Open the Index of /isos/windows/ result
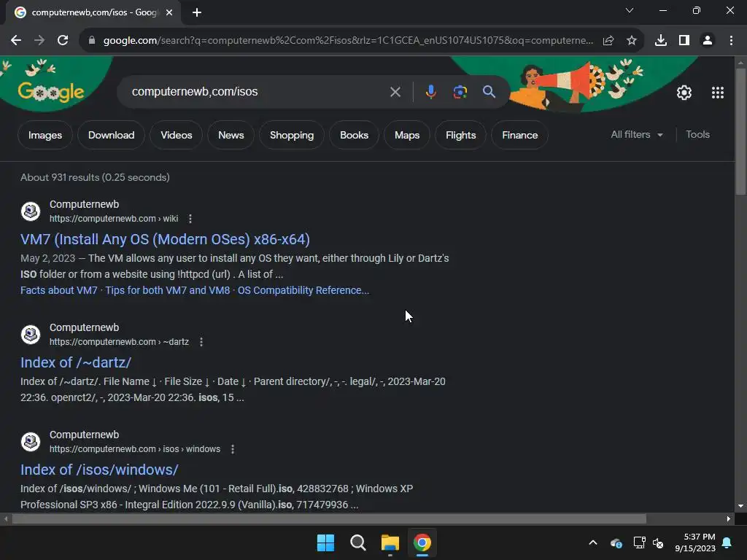This screenshot has height=560, width=747. (x=99, y=470)
